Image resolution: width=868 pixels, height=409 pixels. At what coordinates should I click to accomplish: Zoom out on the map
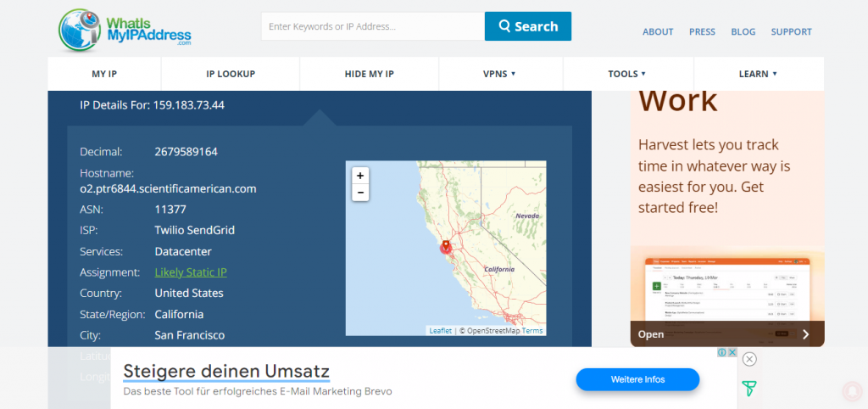[x=360, y=193]
